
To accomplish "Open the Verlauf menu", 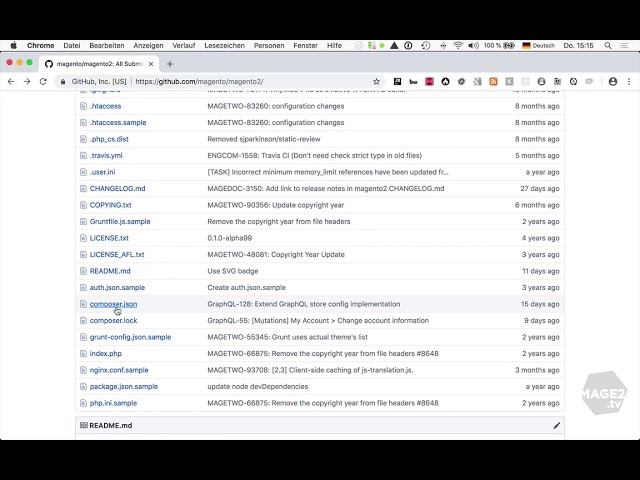I will [x=184, y=45].
